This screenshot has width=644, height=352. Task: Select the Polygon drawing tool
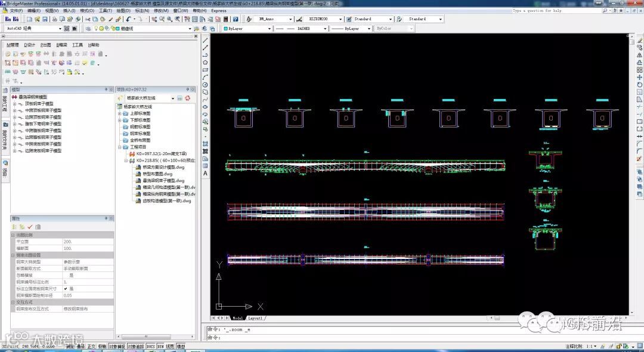point(205,62)
